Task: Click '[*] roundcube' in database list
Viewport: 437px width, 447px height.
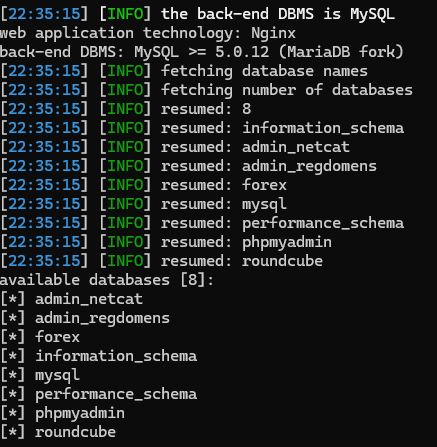Action: pos(58,432)
